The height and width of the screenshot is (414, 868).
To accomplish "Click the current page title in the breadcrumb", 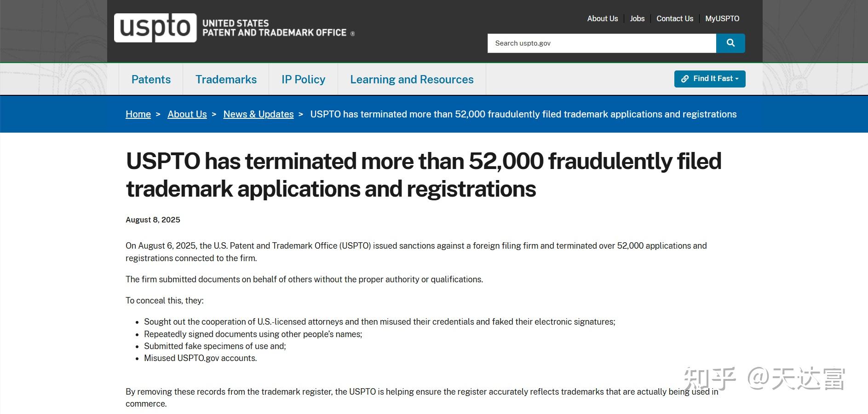I will click(x=523, y=114).
